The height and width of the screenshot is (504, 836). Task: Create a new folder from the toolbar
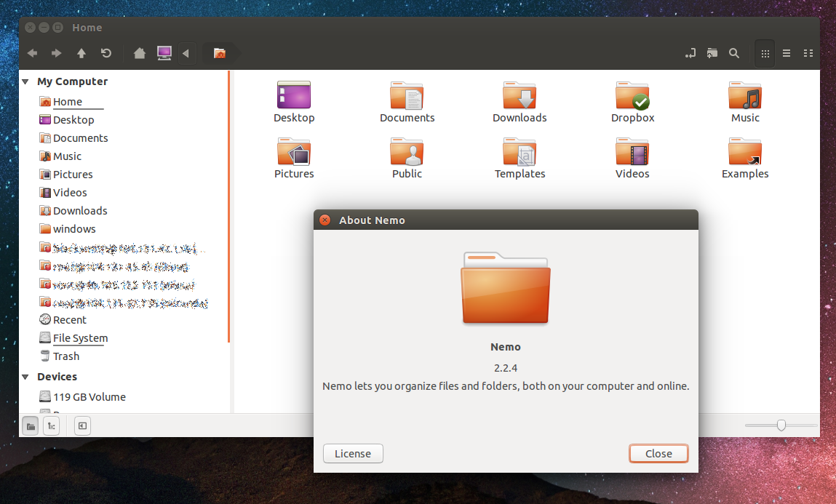(x=712, y=53)
